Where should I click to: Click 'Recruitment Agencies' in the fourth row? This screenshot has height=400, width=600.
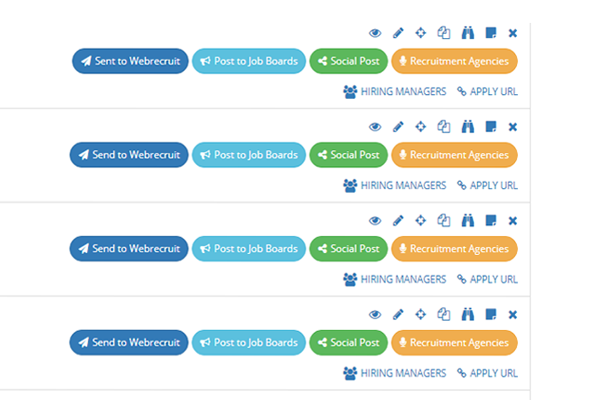point(454,343)
